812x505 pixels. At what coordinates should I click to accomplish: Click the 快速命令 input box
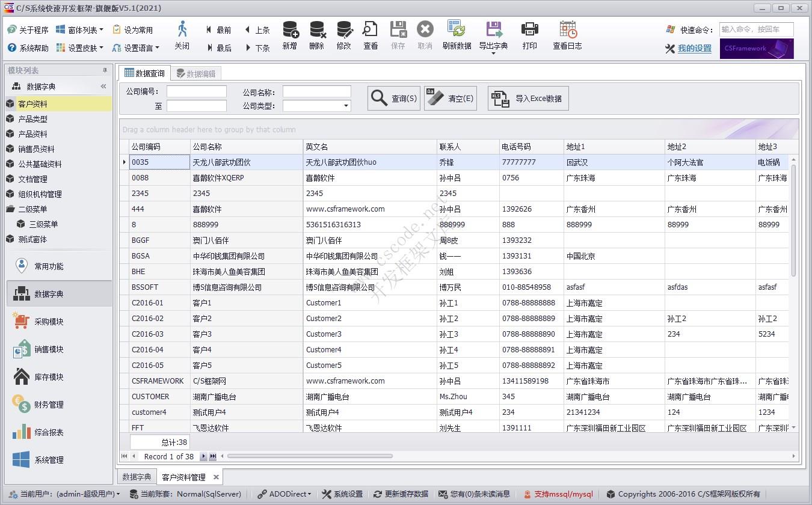[757, 29]
